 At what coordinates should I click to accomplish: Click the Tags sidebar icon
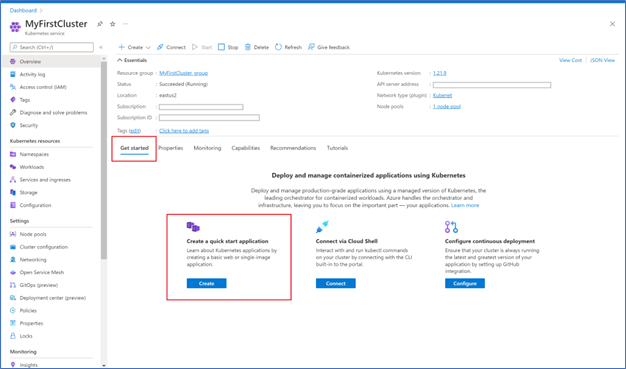pos(13,100)
